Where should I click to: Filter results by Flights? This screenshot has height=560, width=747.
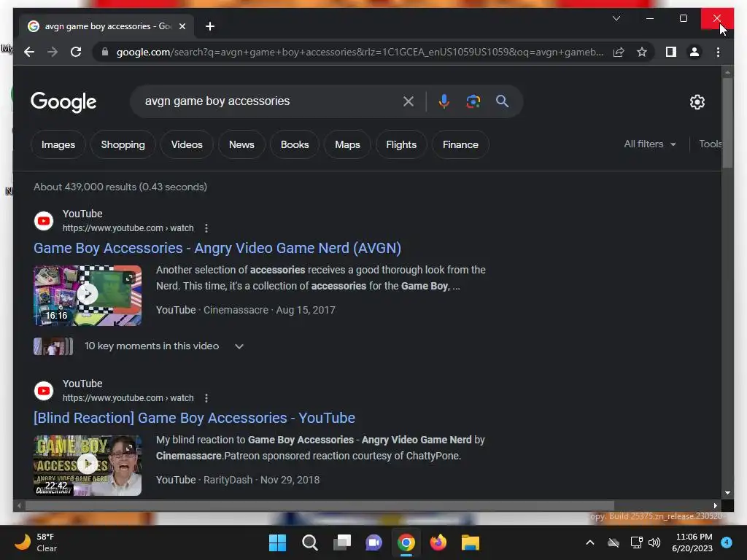(x=401, y=144)
